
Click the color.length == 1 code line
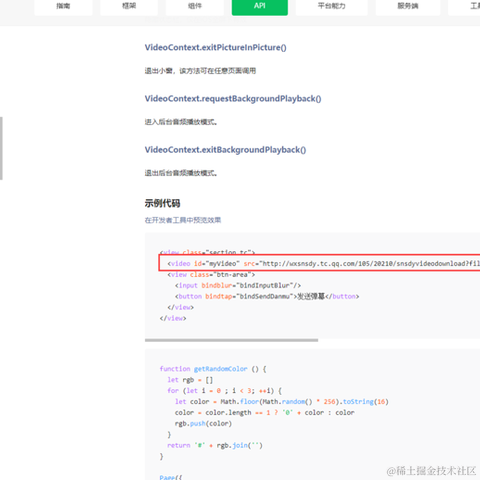pos(265,413)
